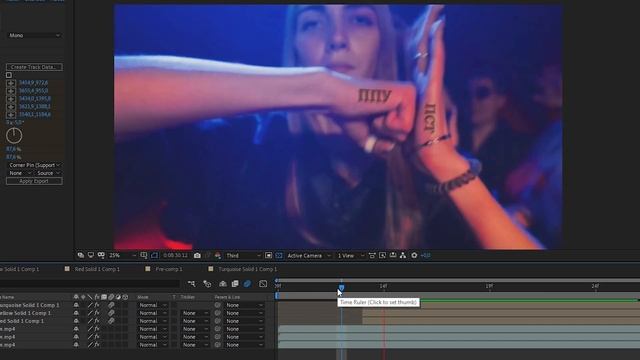This screenshot has width=640, height=360.
Task: Select the Red Solid 1 Comp 1 layer
Action: pyautogui.click(x=22, y=321)
